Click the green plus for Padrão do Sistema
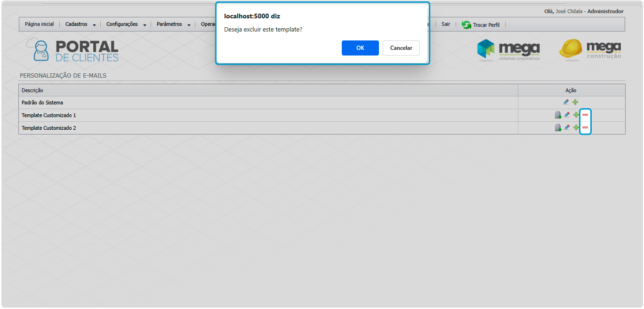 pos(575,102)
